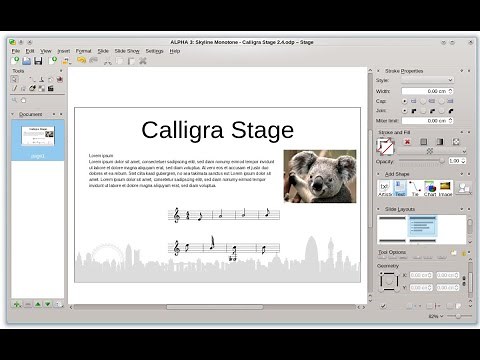Open the Slide Show menu
Viewport: 480px width, 360px height.
click(x=127, y=51)
